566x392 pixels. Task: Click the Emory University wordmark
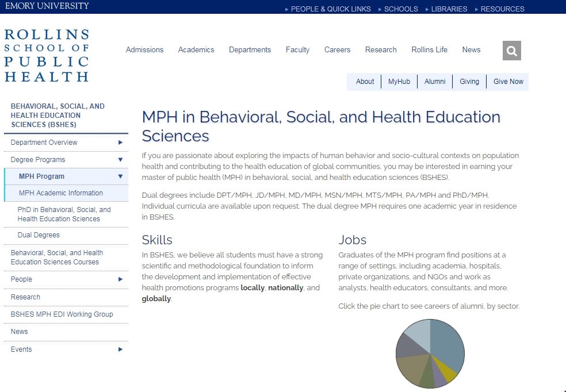point(46,6)
